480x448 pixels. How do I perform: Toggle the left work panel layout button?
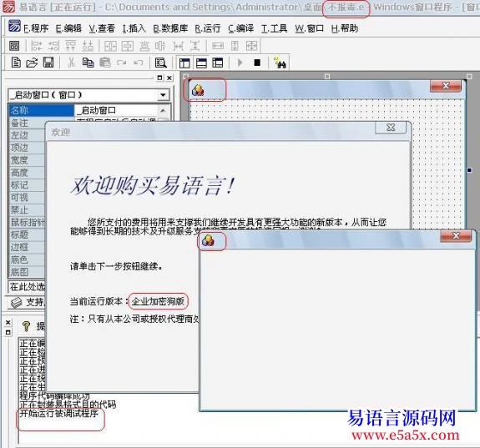[184, 63]
